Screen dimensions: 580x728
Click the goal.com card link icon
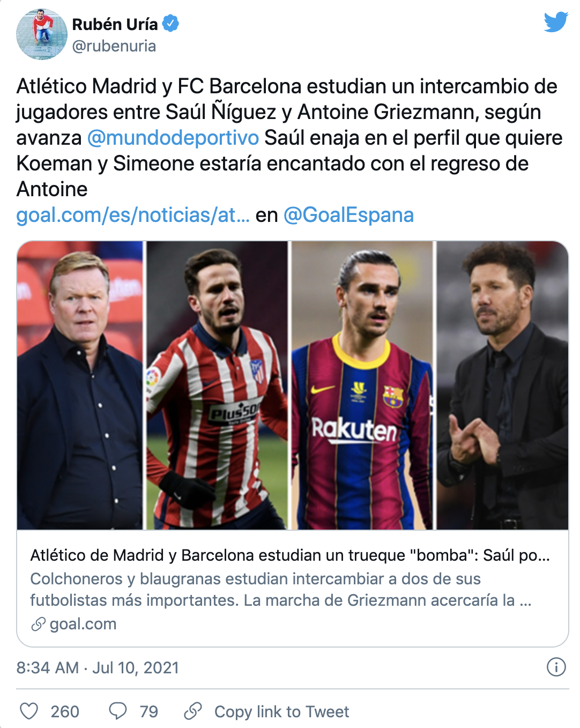[38, 624]
